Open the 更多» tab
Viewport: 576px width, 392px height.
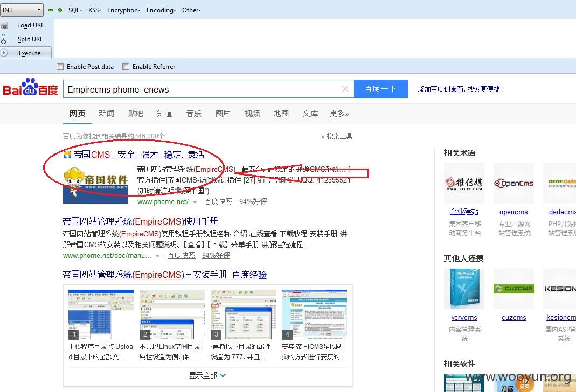tap(339, 114)
